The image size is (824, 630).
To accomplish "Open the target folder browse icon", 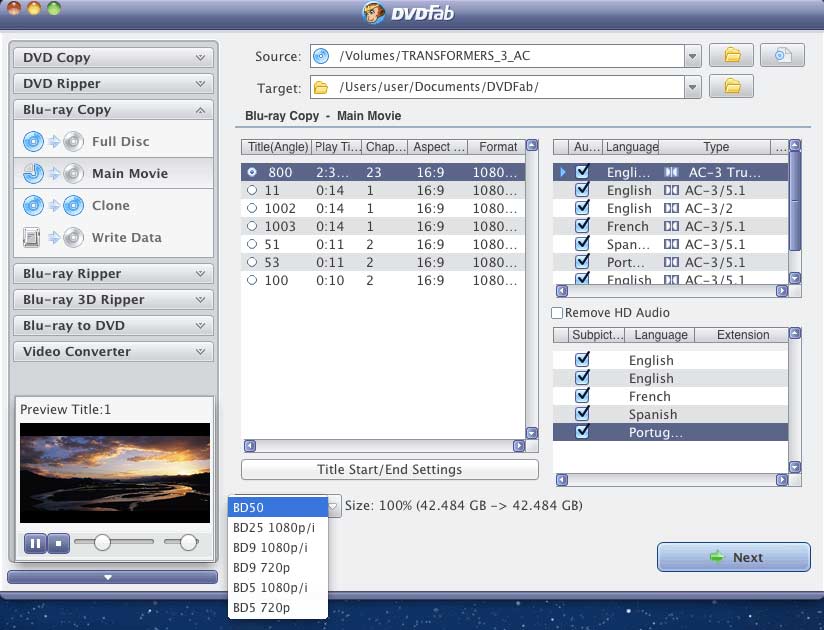I will tap(732, 87).
